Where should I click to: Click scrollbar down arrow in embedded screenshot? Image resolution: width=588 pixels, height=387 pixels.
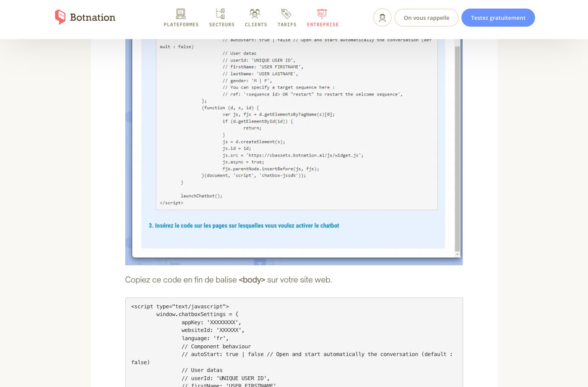point(458,255)
